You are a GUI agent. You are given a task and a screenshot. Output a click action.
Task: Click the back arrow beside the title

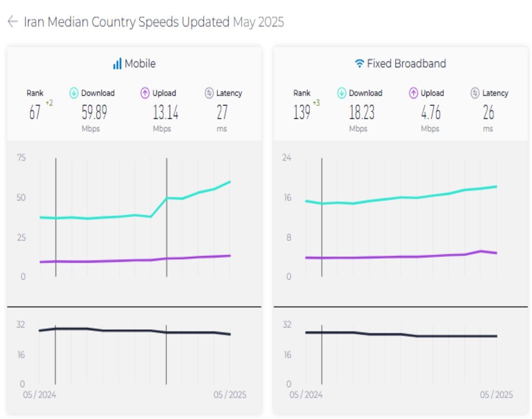[x=13, y=21]
